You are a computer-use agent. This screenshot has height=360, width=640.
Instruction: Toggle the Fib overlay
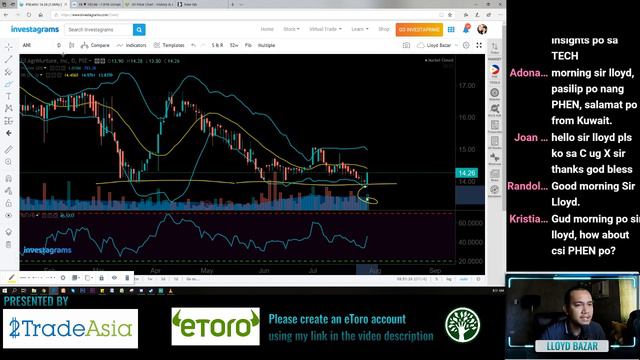coord(248,45)
